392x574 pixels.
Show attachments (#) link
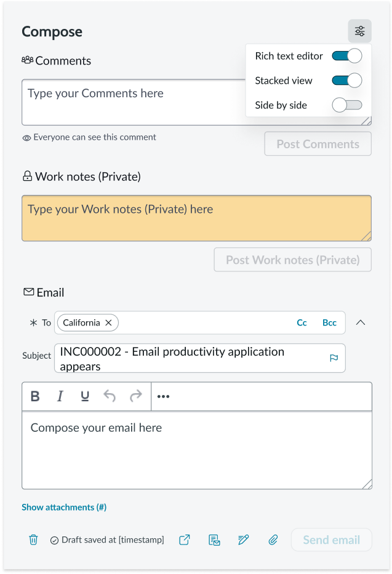[64, 507]
